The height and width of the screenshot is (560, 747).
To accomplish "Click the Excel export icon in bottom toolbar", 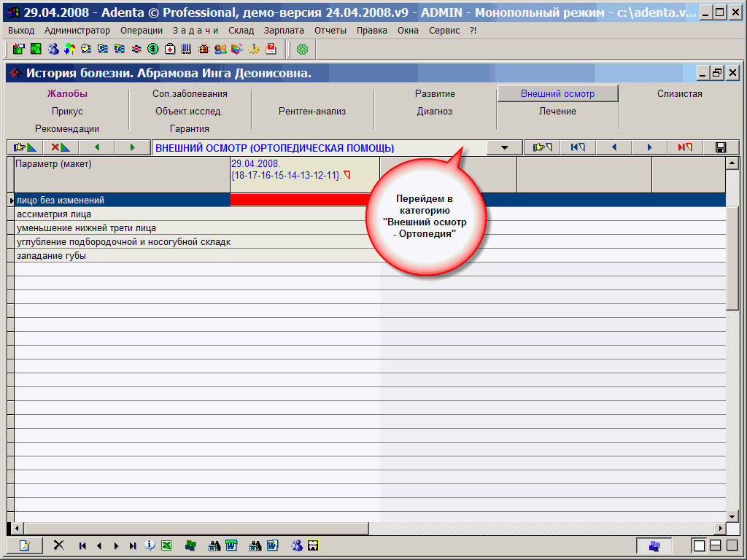I will click(x=166, y=545).
